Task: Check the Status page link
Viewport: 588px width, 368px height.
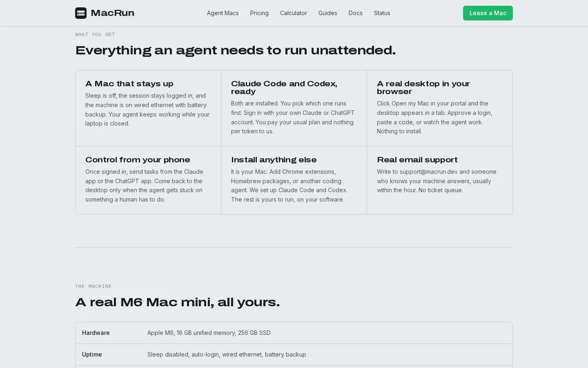Action: [x=382, y=13]
